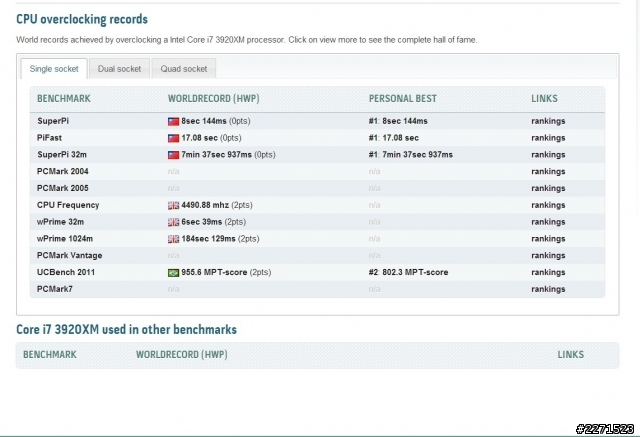
Task: Open rankings link for wPrime 32m
Action: point(548,222)
